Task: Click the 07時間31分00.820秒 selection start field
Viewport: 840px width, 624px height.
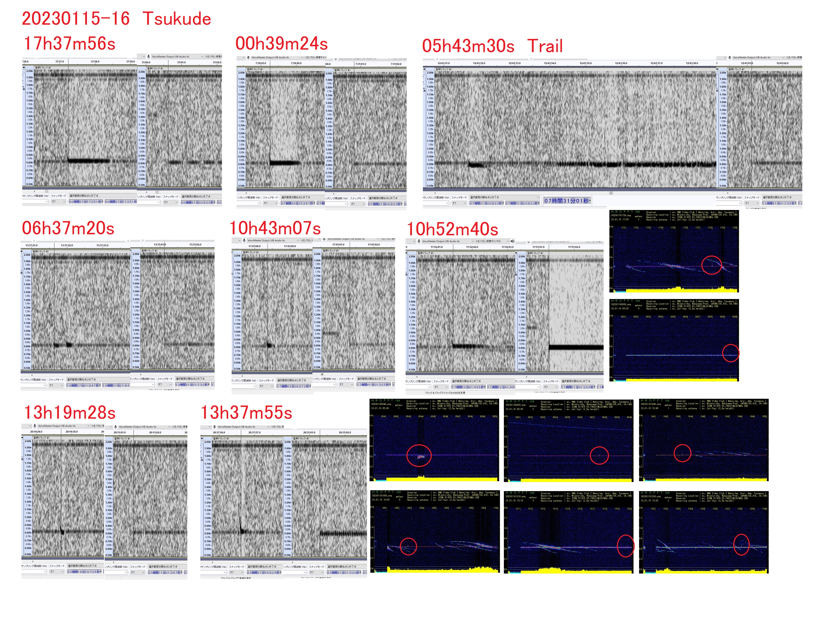Action: tap(486, 204)
